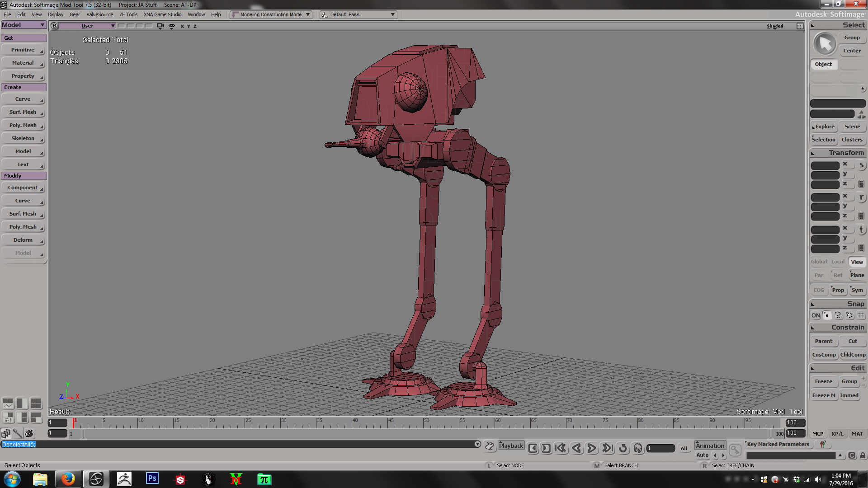
Task: Jump to the last frame
Action: coord(608,448)
